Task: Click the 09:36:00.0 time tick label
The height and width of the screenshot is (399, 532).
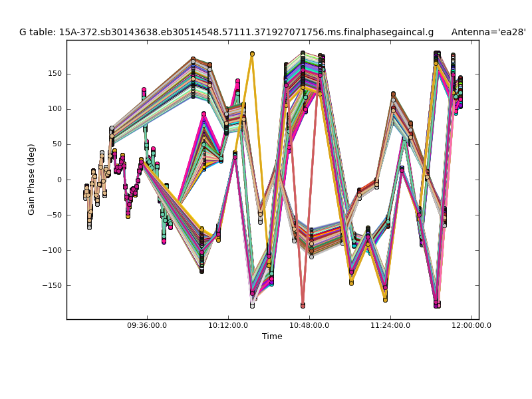Action: click(147, 325)
